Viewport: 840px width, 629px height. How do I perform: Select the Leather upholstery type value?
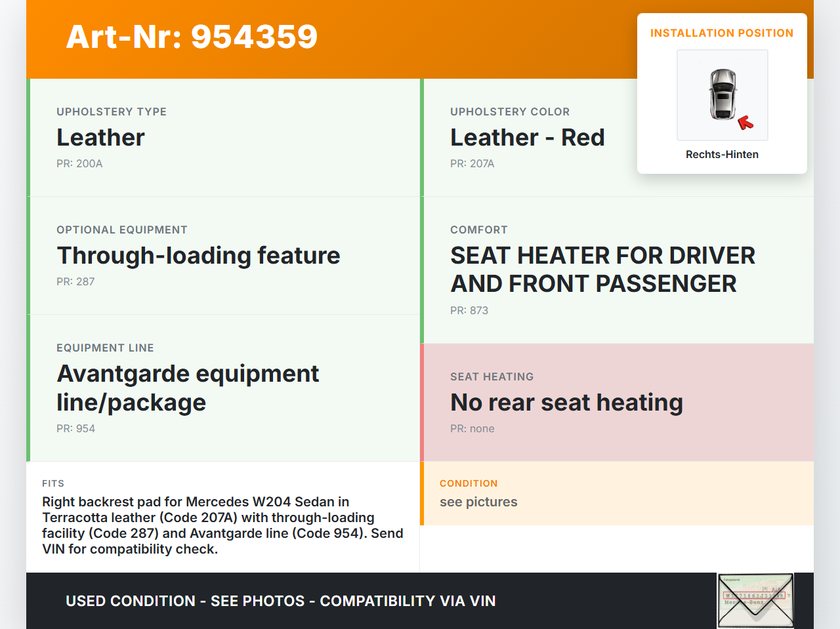(100, 137)
